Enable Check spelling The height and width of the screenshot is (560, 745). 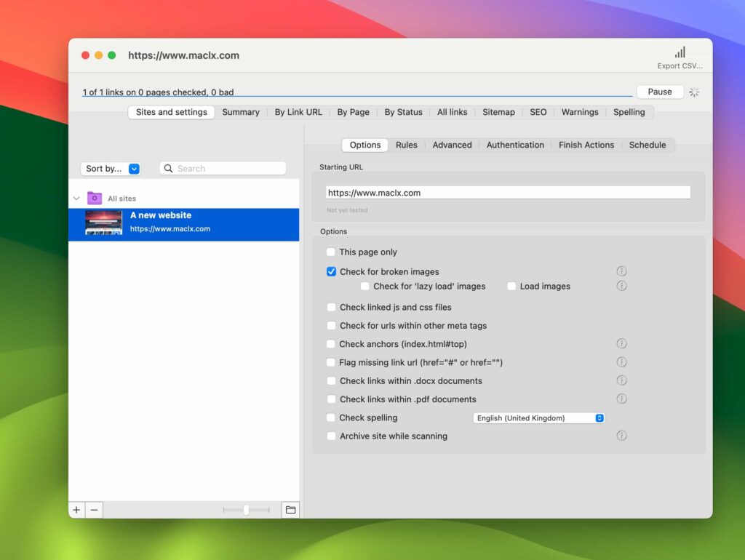331,417
